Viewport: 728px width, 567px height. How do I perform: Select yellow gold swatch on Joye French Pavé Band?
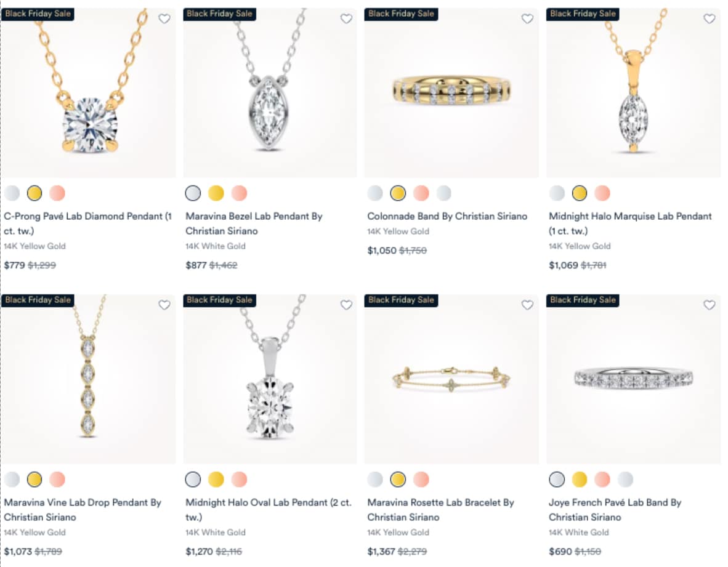(x=578, y=478)
